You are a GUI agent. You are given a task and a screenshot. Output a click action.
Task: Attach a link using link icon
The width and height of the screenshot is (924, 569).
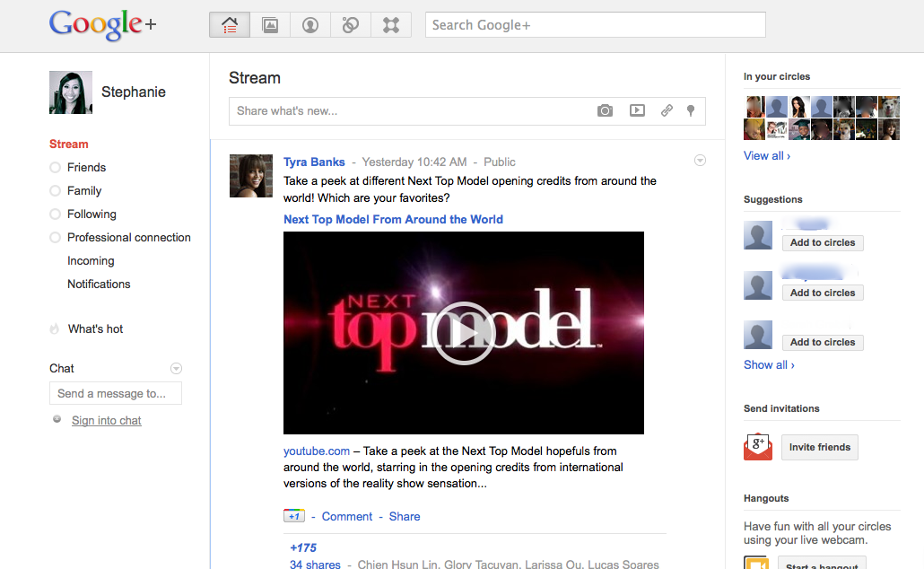pos(667,110)
